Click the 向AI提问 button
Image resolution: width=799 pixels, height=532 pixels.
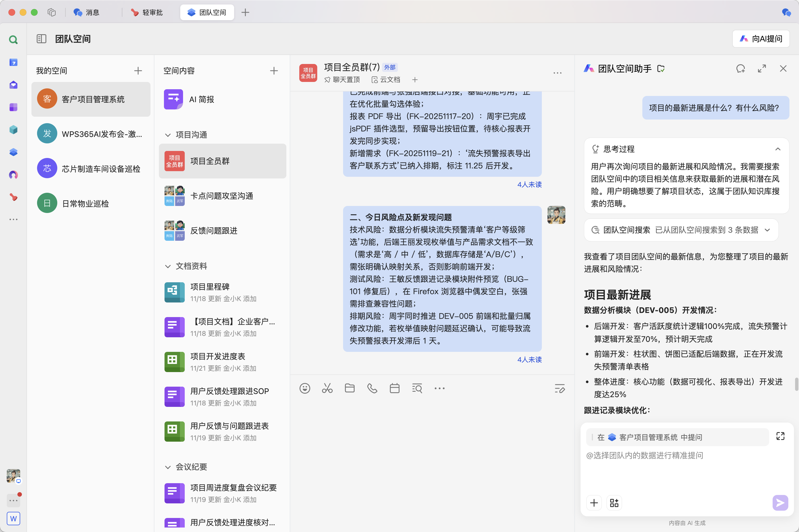point(761,39)
